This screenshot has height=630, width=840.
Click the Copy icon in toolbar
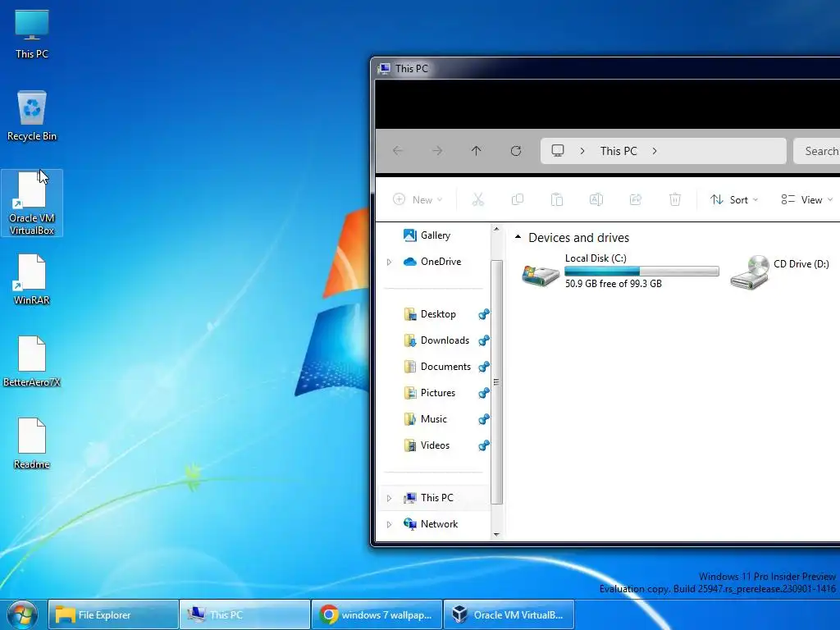point(518,200)
